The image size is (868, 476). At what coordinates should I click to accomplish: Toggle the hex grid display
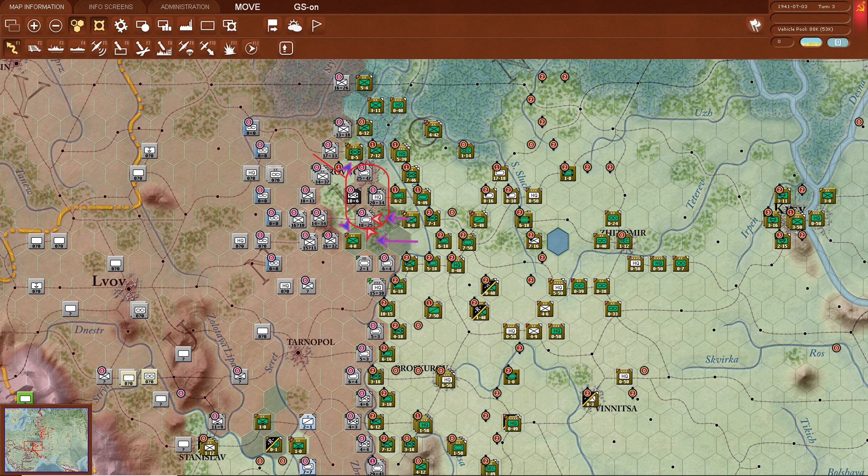(77, 26)
